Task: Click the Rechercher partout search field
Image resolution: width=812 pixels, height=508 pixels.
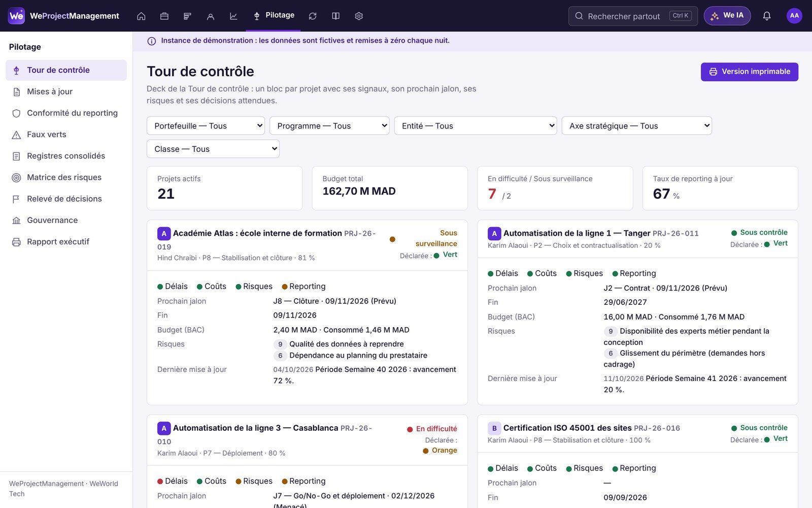Action: click(x=633, y=16)
